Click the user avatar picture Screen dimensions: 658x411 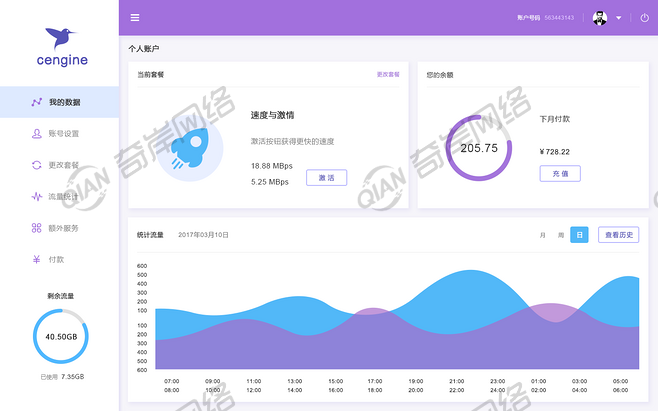600,18
